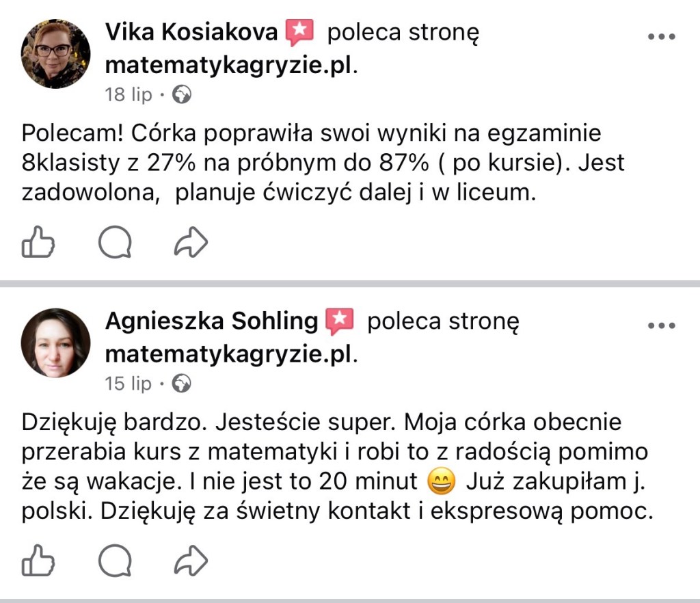Like Agnieszka Sohling's recommendation post
Screen dimensions: 700x603
[x=38, y=561]
